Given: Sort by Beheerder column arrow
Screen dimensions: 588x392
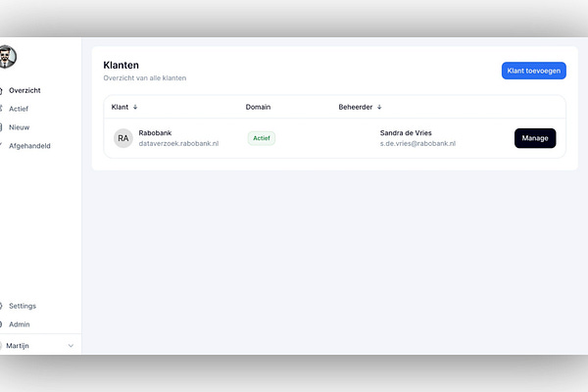Looking at the screenshot, I should (379, 107).
